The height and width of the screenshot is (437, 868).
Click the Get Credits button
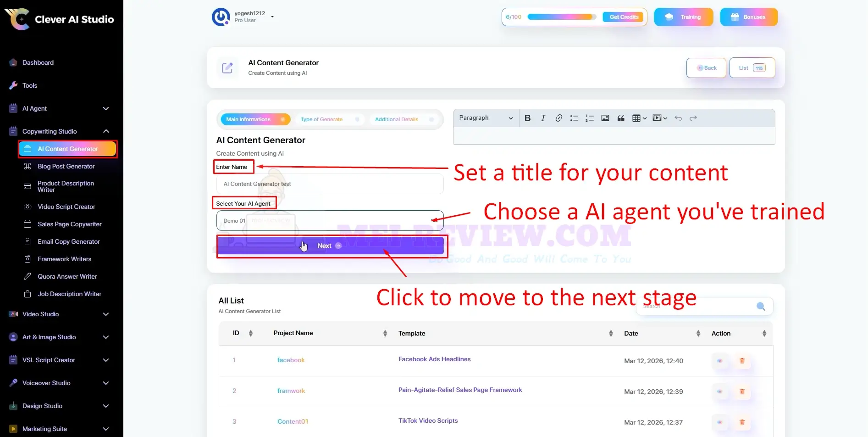624,17
